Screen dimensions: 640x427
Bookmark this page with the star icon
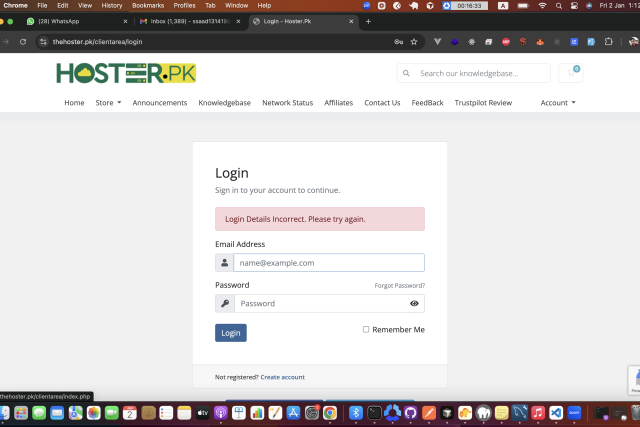click(414, 42)
